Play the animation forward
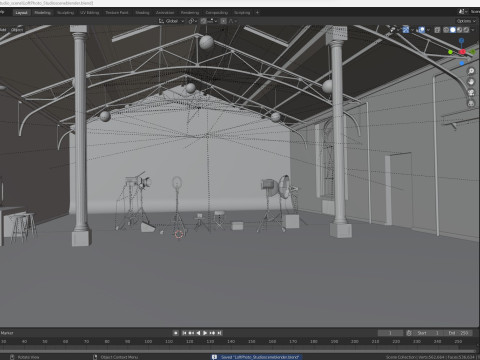This screenshot has width=480, height=360. [x=205, y=333]
